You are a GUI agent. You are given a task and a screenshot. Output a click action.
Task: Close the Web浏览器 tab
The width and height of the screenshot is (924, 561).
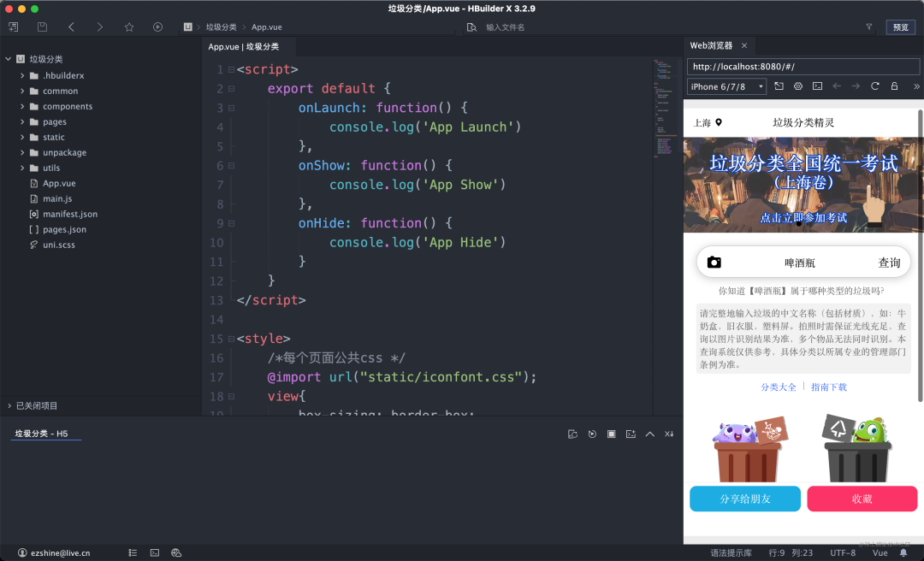pos(744,45)
